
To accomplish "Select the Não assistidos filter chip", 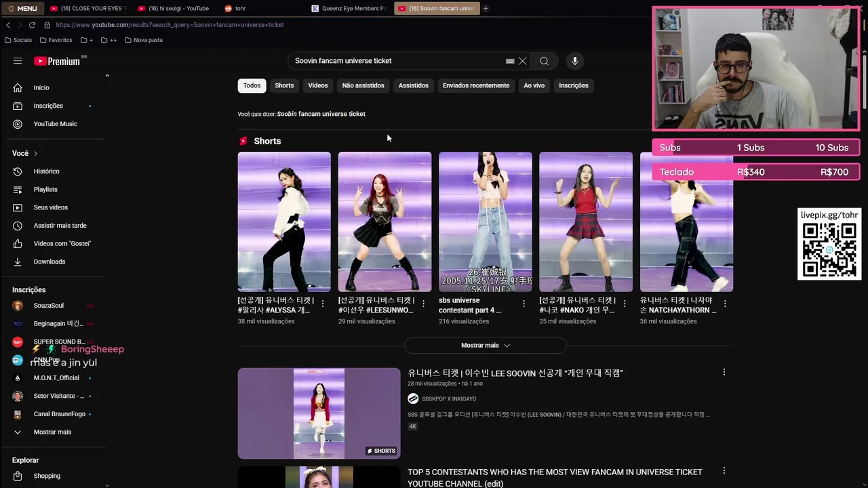I will (x=363, y=85).
